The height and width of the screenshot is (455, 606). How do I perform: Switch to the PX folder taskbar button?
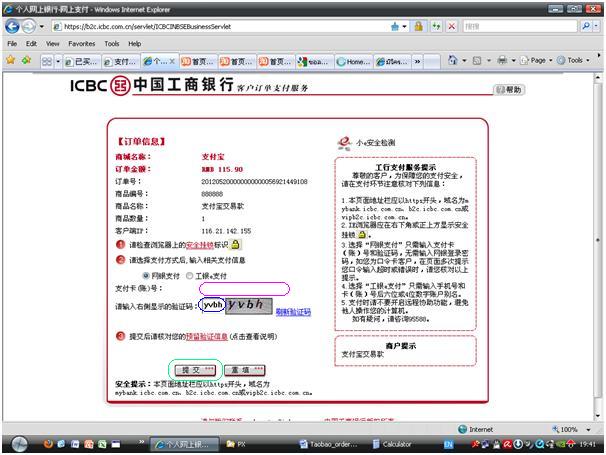tap(237, 445)
